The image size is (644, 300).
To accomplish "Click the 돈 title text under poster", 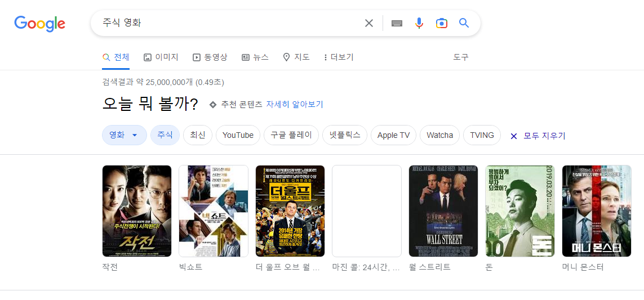I will (489, 267).
